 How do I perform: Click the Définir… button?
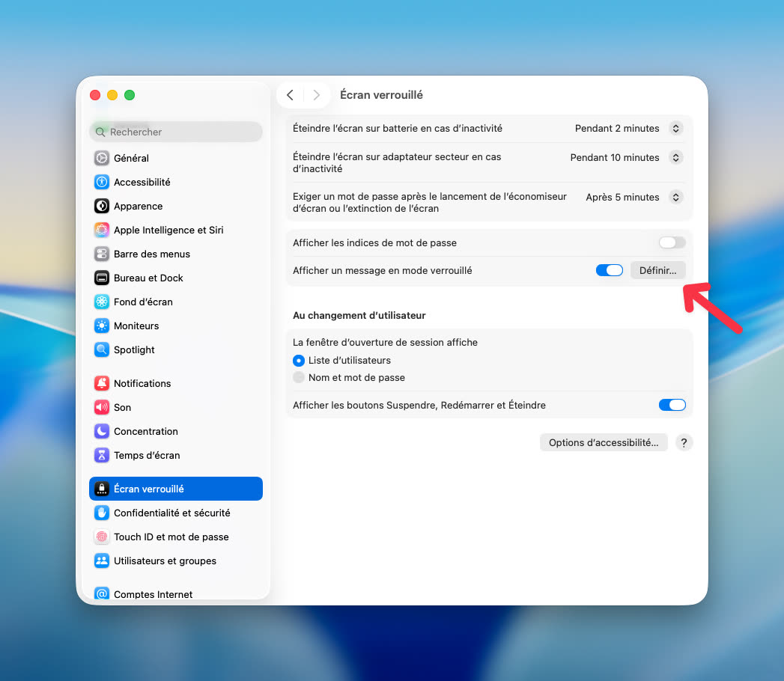[657, 270]
